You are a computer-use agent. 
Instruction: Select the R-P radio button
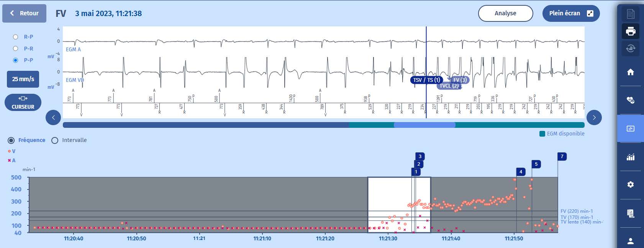16,37
